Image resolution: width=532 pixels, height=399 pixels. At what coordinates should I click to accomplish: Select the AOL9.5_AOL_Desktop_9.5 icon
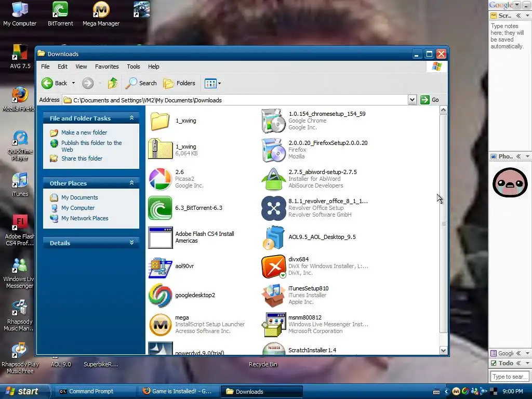[x=273, y=237]
